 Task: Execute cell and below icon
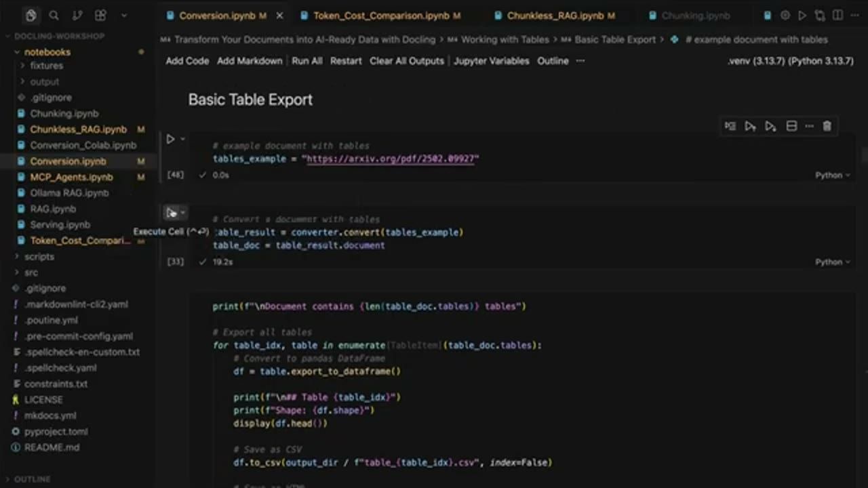(x=770, y=126)
